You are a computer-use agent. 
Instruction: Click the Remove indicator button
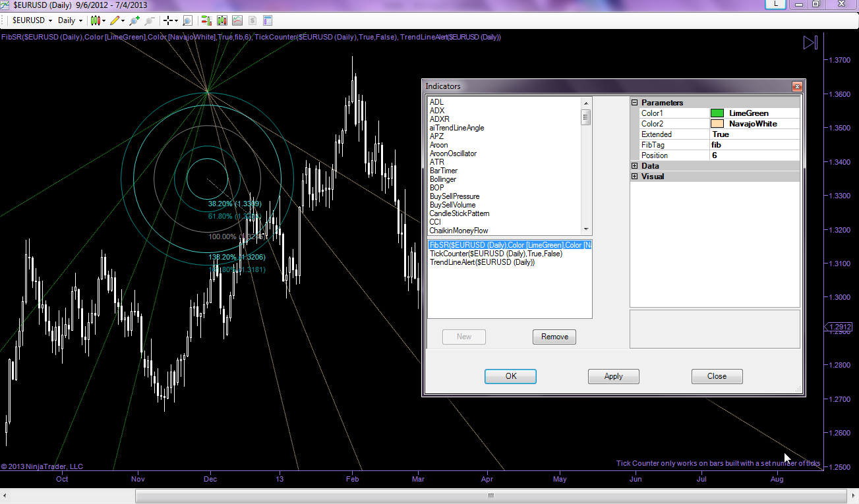tap(554, 337)
